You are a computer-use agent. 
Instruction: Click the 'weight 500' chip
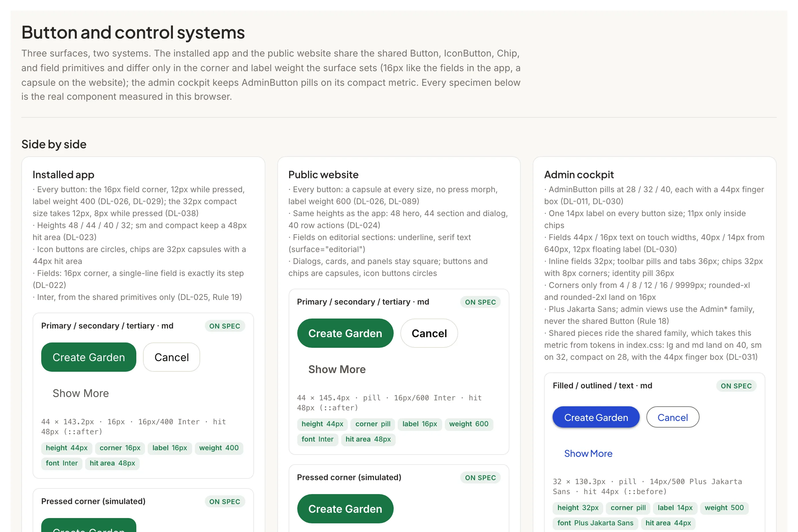(724, 508)
